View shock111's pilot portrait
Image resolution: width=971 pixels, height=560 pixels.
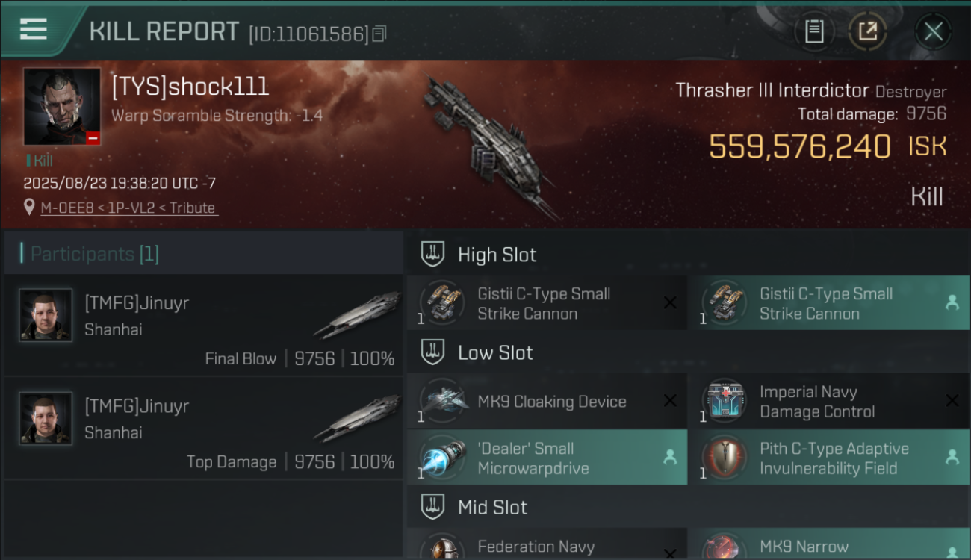coord(62,107)
